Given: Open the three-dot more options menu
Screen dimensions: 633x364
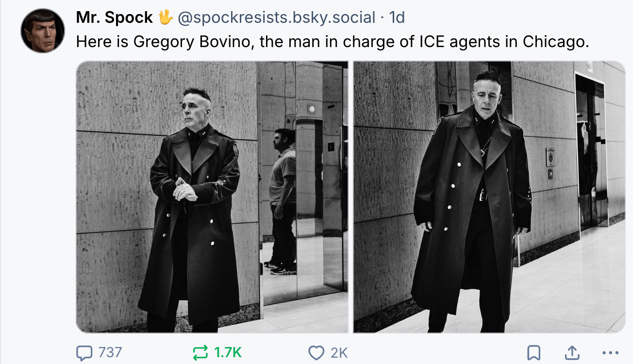Looking at the screenshot, I should coord(610,353).
